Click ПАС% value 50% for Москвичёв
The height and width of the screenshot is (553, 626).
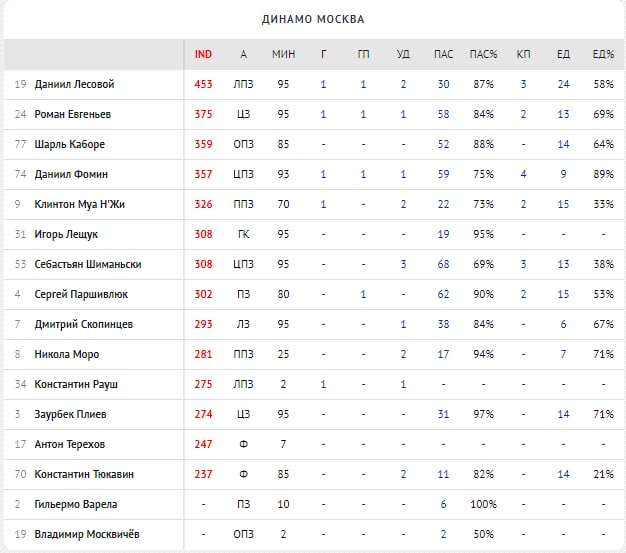483,534
